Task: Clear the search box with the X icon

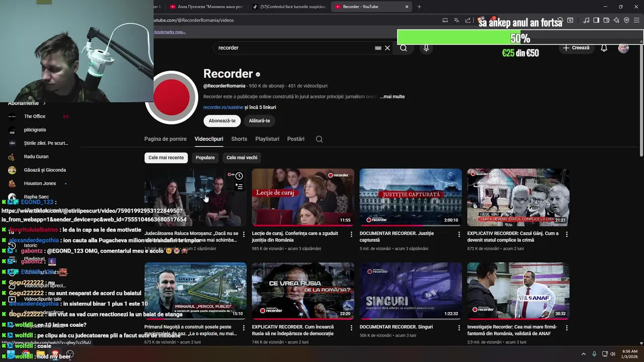Action: coord(387,48)
